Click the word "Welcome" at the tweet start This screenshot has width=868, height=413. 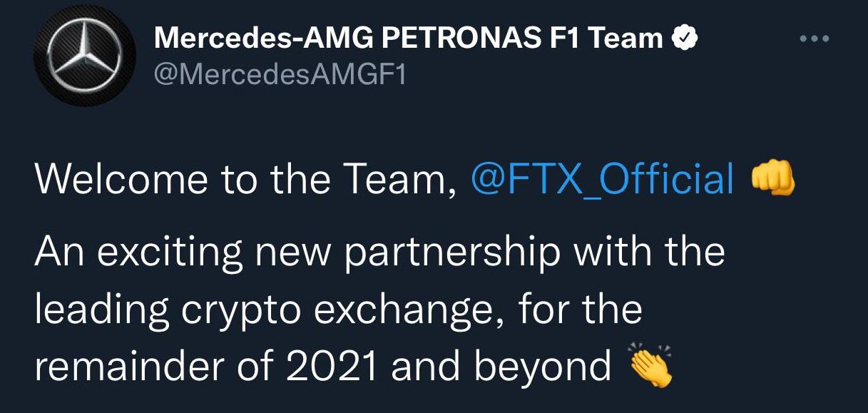point(122,178)
